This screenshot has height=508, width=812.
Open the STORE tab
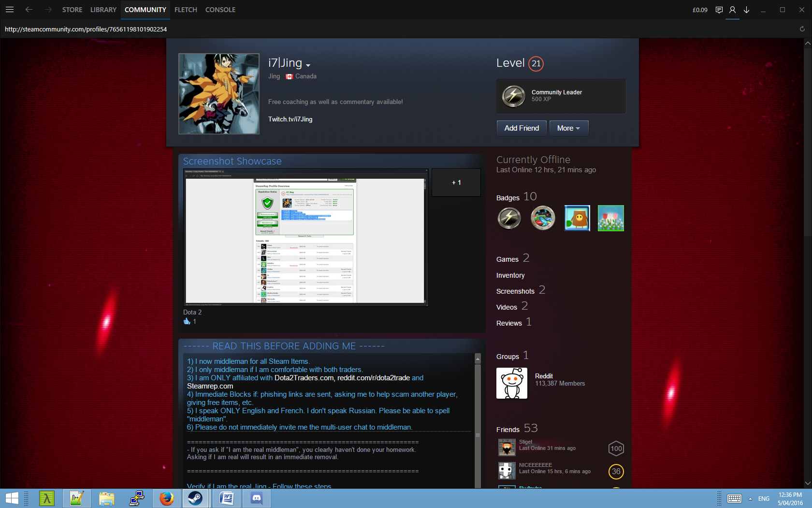pos(72,10)
